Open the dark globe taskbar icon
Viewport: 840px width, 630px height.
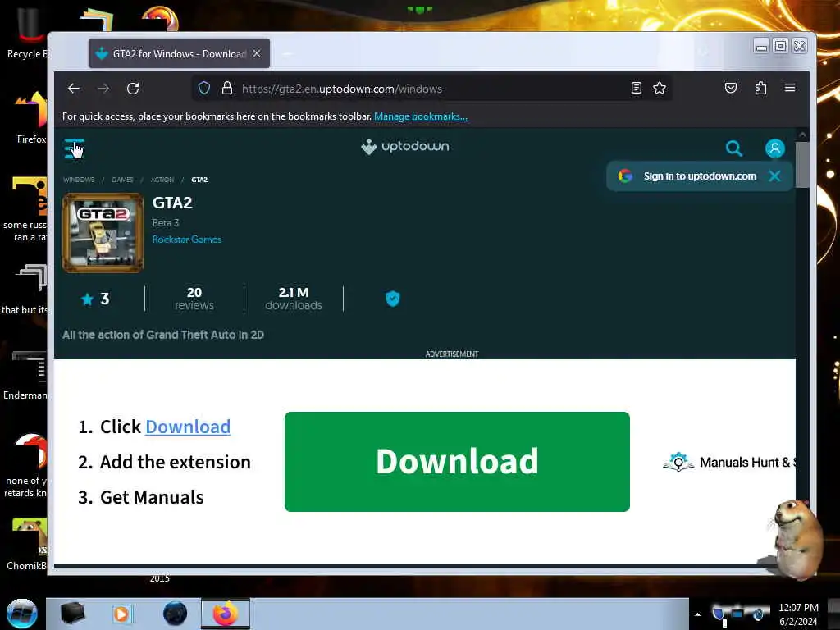[176, 614]
